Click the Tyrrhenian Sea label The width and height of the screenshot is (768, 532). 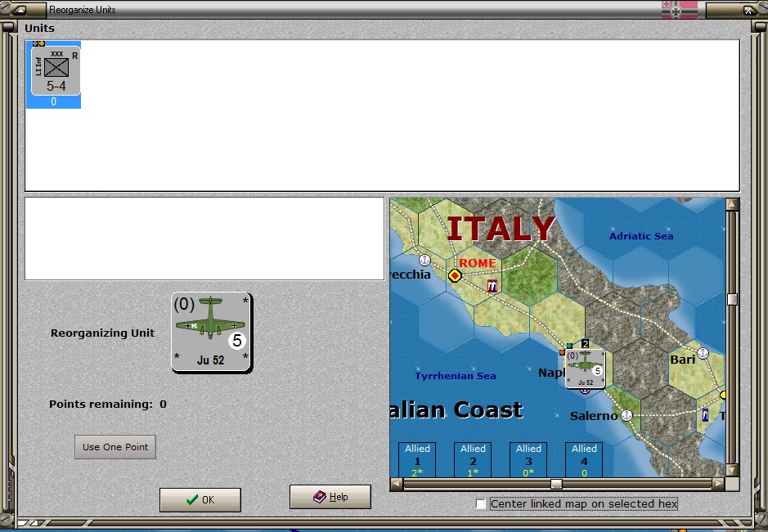coord(456,376)
